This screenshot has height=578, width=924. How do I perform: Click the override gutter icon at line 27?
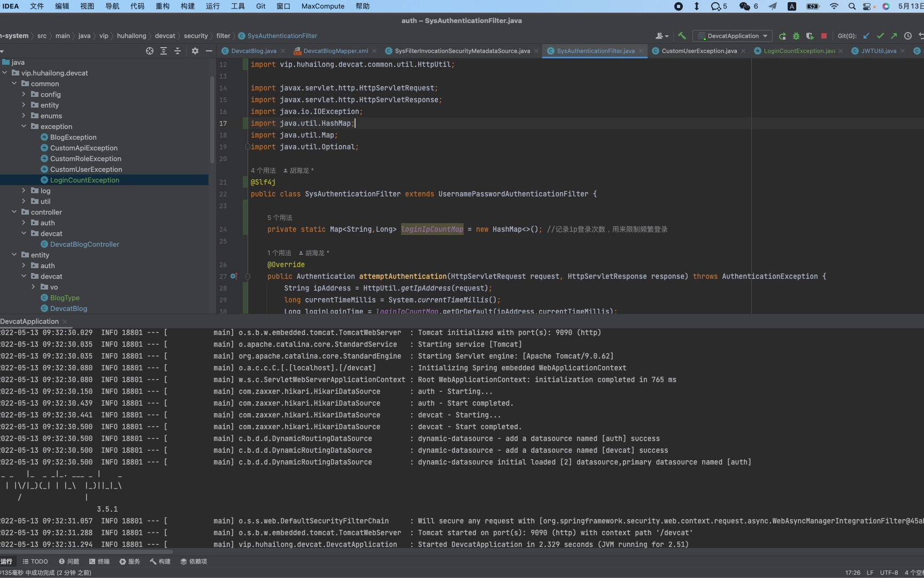(234, 276)
